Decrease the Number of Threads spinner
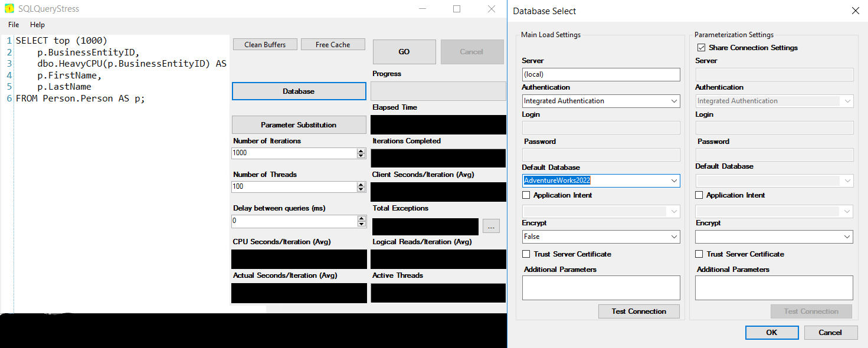The width and height of the screenshot is (868, 348). (361, 189)
